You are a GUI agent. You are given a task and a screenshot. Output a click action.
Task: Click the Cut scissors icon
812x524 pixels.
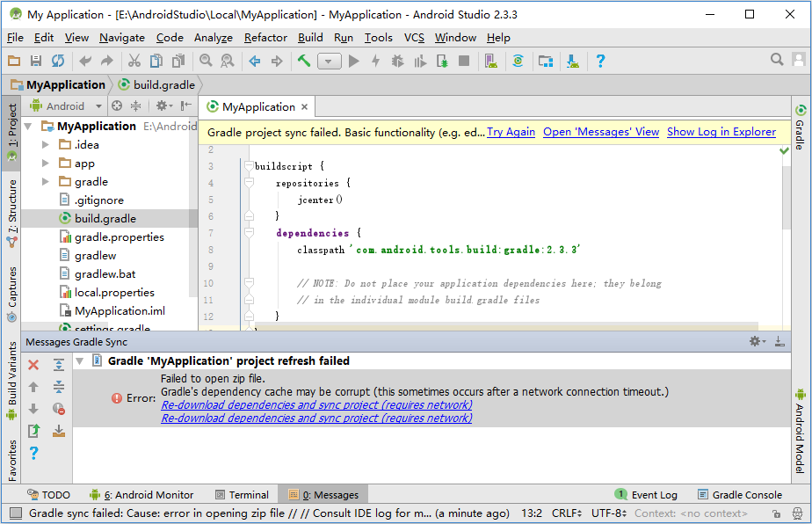[x=134, y=62]
